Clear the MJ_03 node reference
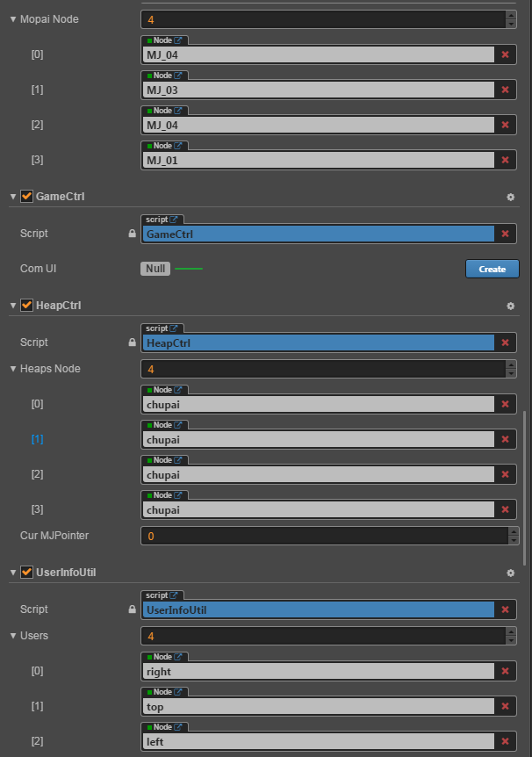The image size is (532, 757). [x=505, y=90]
